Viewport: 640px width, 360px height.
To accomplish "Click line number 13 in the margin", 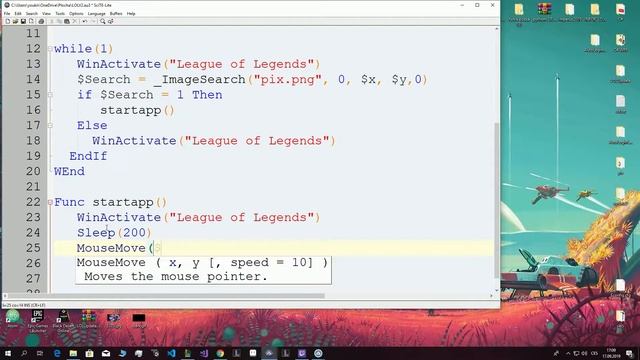I will (33, 64).
